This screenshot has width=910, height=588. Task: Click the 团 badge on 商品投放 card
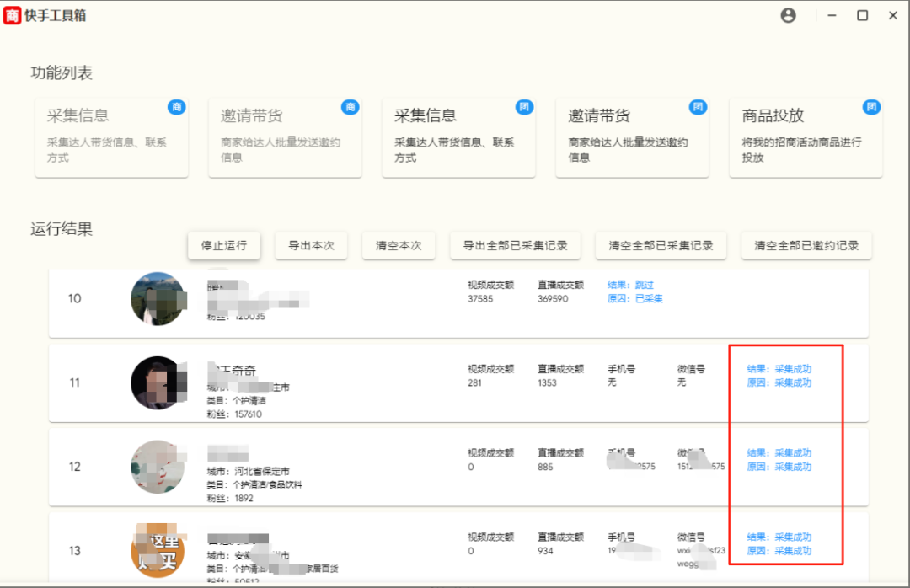(x=871, y=107)
